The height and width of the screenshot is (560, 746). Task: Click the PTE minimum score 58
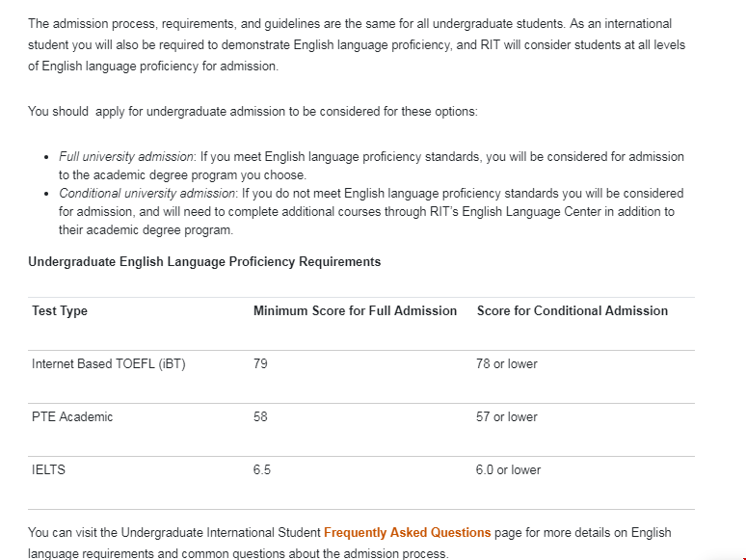[260, 416]
